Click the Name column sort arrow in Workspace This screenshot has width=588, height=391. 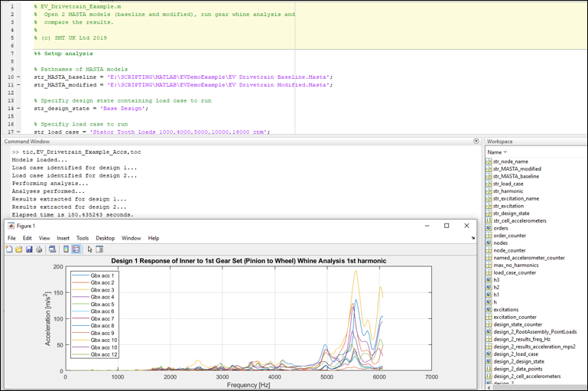point(504,152)
